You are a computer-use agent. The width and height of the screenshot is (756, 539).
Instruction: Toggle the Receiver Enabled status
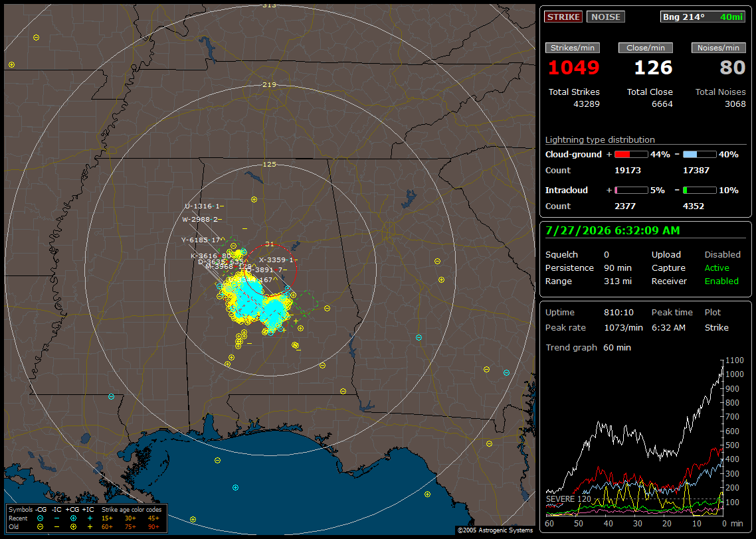[x=721, y=281]
